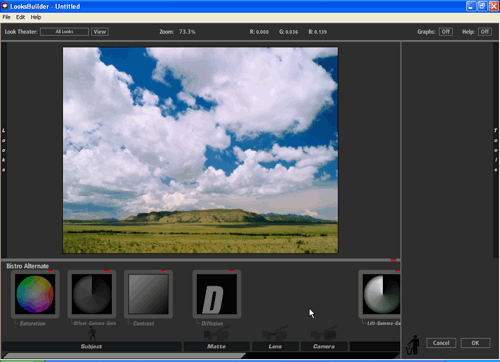The height and width of the screenshot is (362, 500).
Task: Select the Contrast tool tile
Action: tap(148, 294)
